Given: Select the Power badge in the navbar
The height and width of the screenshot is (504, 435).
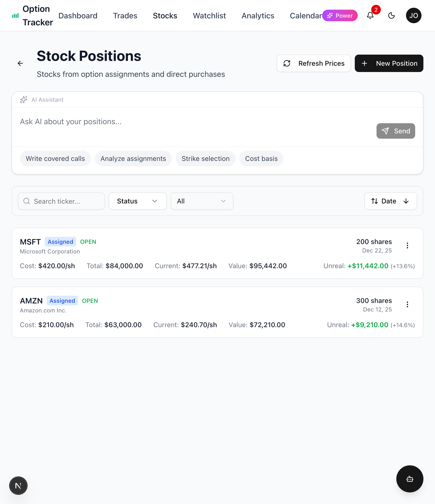Looking at the screenshot, I should tap(340, 15).
